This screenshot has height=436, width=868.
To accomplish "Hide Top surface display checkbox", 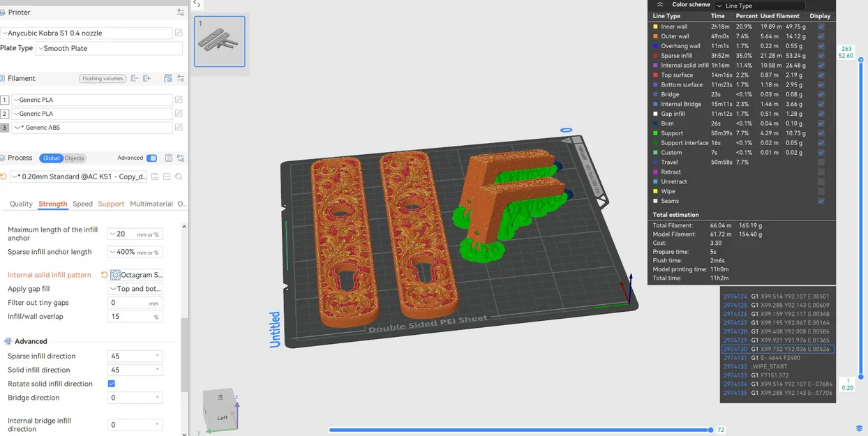I will click(x=821, y=75).
